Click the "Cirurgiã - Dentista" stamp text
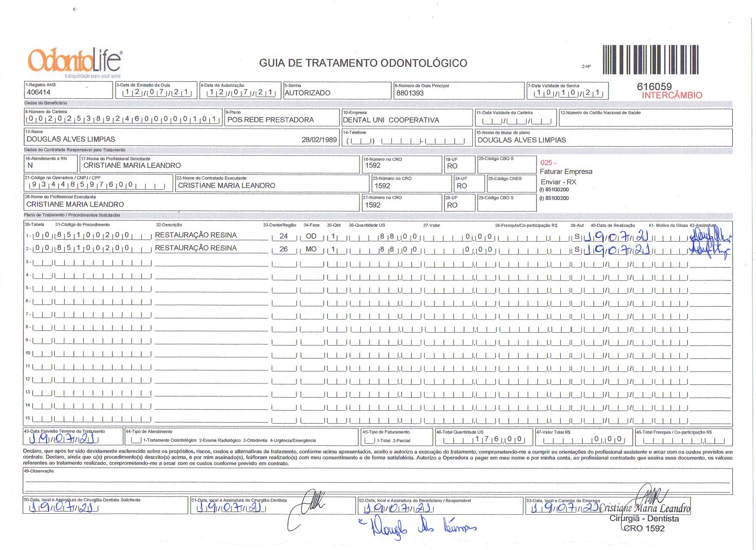The image size is (756, 550). coord(644,519)
